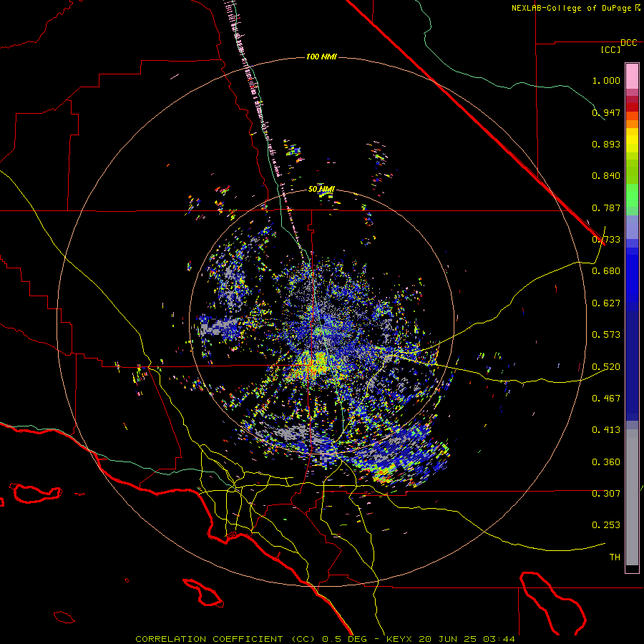Select the 0.840 scale value
644x644 pixels.
[x=606, y=176]
